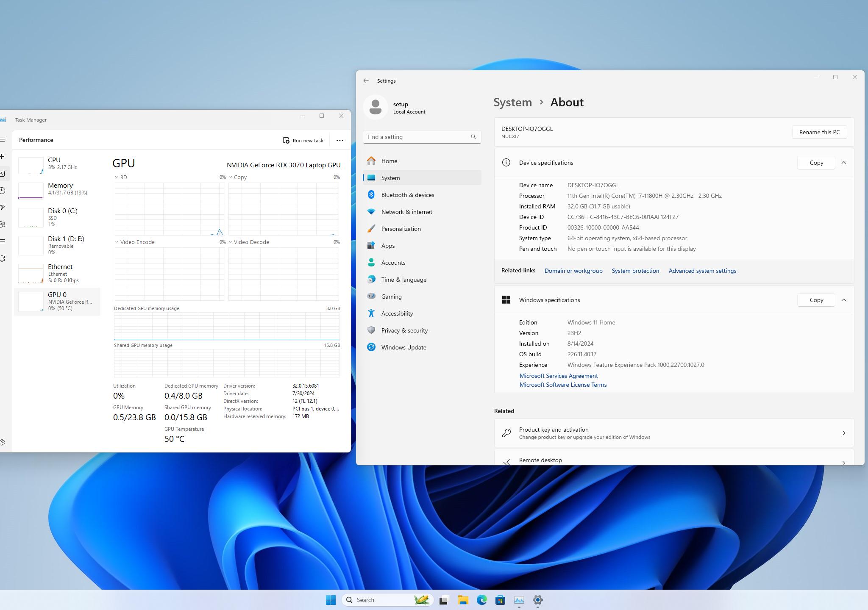Open the Video Decode graph dropdown
The width and height of the screenshot is (868, 610).
coord(231,242)
